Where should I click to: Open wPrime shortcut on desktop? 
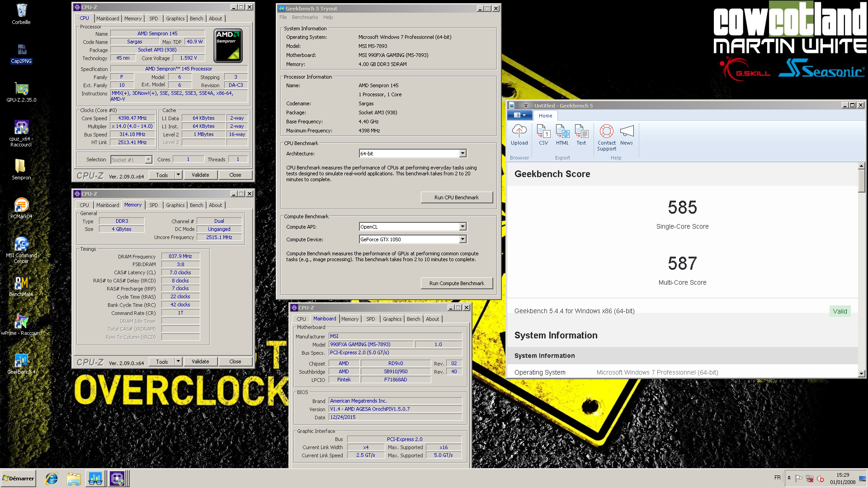point(21,325)
